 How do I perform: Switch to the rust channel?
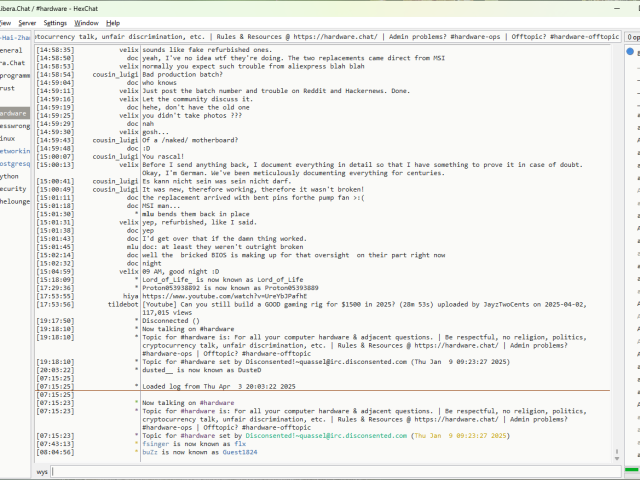pyautogui.click(x=10, y=88)
